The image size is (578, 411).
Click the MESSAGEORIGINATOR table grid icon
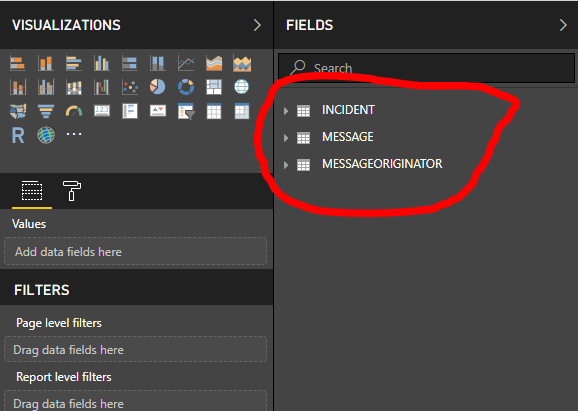303,165
